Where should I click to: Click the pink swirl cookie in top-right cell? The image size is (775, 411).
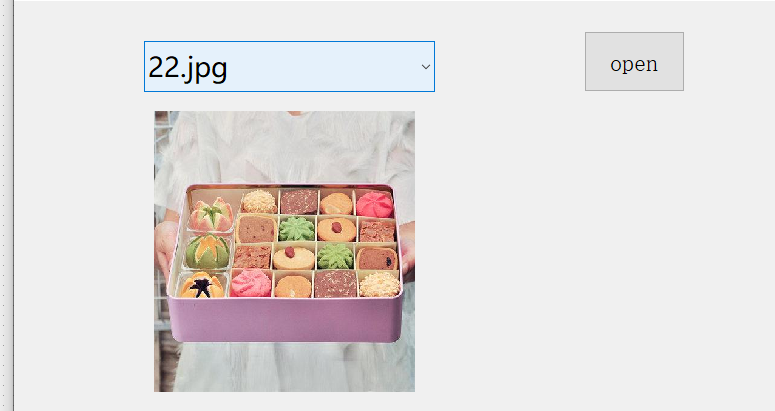coord(375,204)
